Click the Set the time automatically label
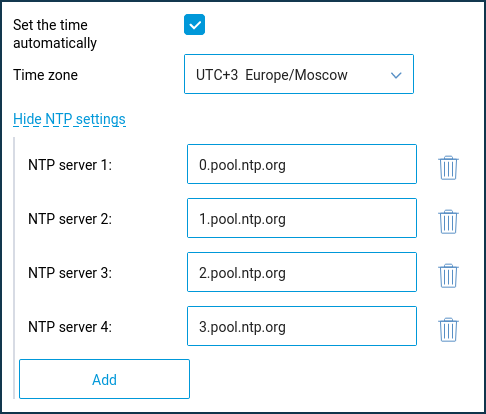Image resolution: width=486 pixels, height=414 pixels. [55, 34]
